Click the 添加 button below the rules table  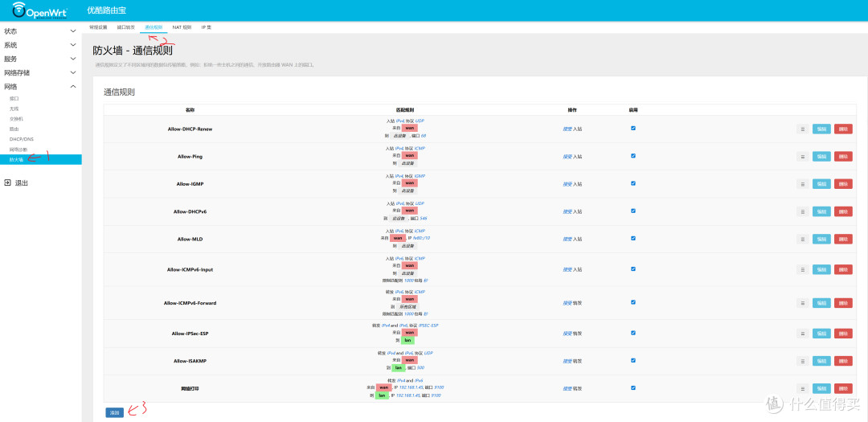115,412
